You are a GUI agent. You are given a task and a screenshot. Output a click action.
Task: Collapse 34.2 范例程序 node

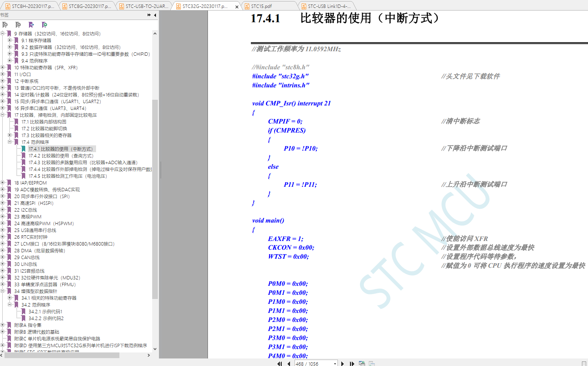coord(10,305)
